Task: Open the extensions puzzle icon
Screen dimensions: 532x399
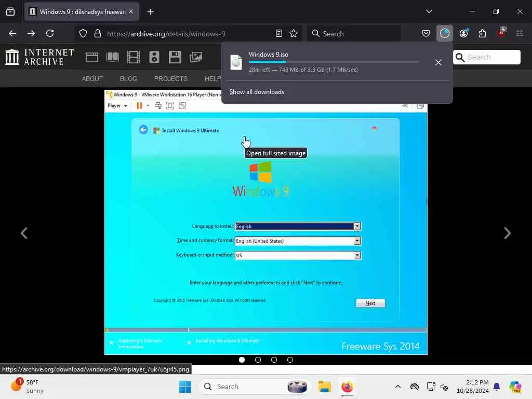Action: tap(482, 34)
